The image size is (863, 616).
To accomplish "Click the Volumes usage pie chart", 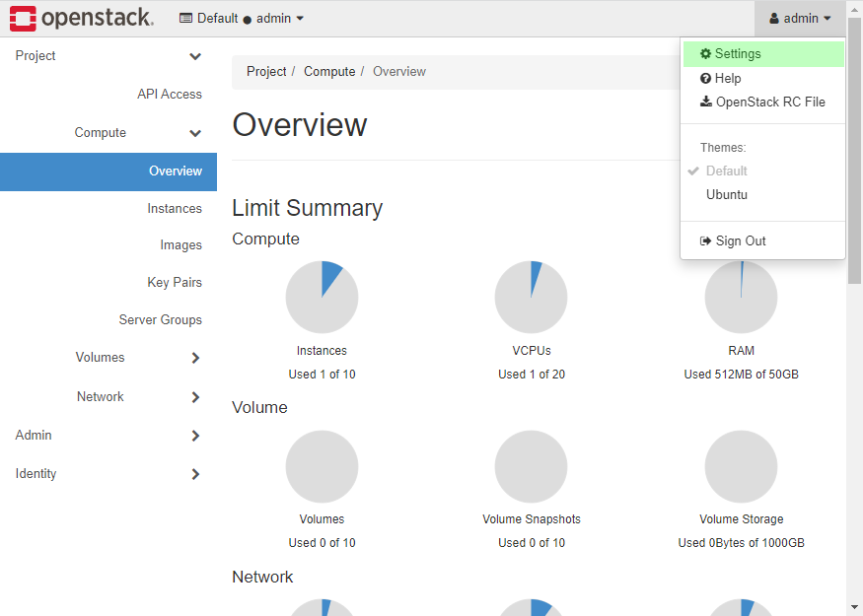I will click(322, 466).
